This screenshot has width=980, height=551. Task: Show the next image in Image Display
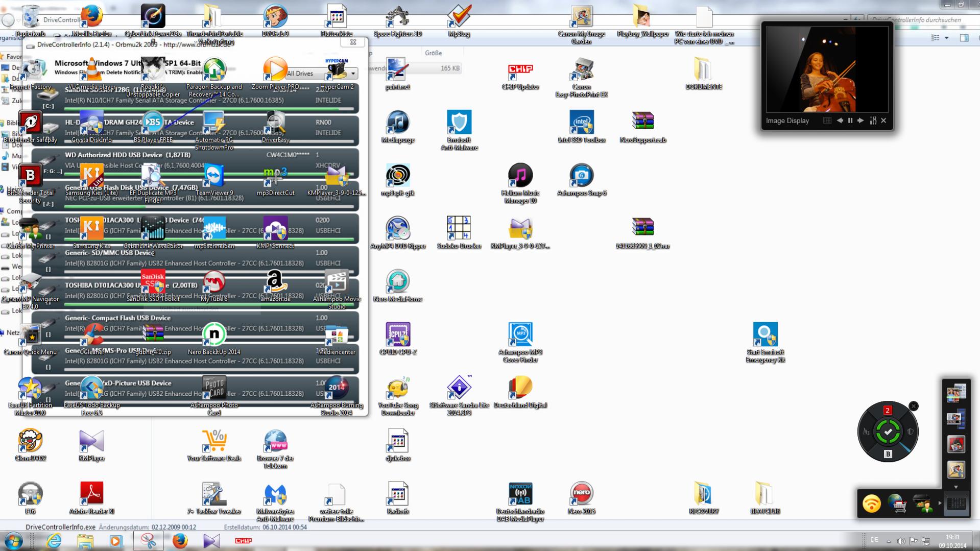point(861,121)
